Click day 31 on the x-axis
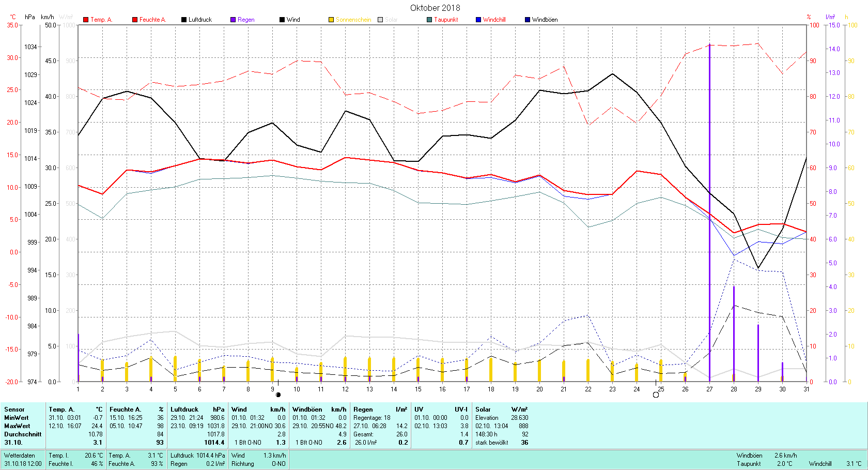Screen dimensions: 868x470 807,389
